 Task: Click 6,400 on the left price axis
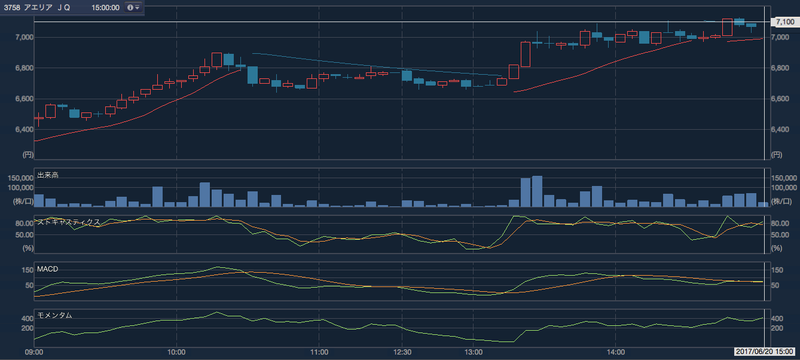click(x=24, y=130)
